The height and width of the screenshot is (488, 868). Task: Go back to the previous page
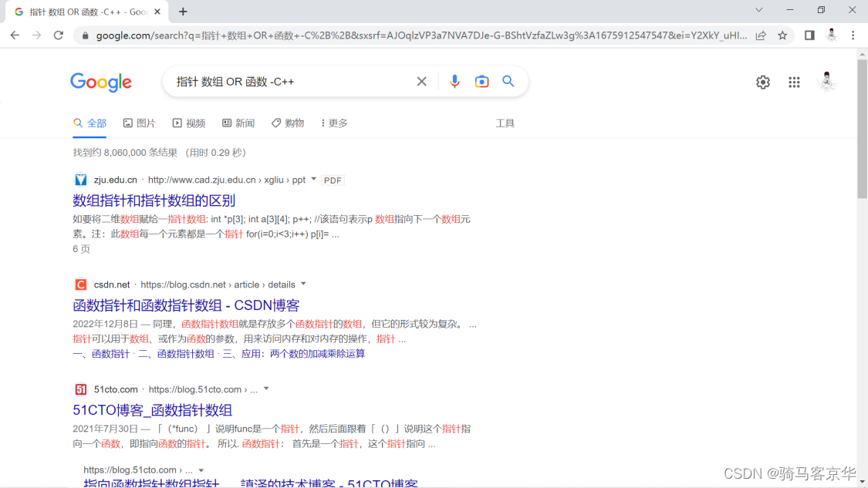coord(15,35)
